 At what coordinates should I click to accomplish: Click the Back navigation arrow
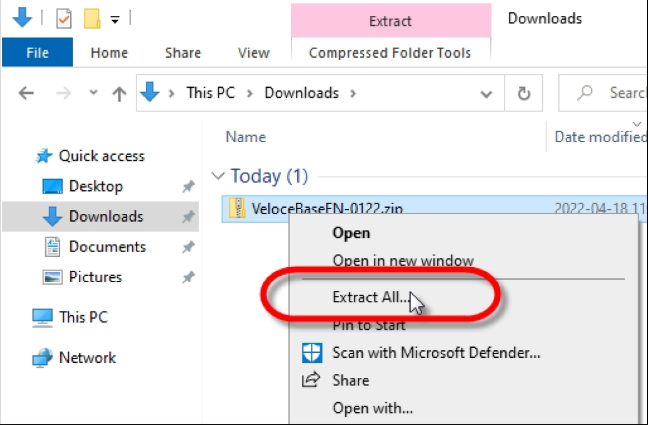[27, 93]
